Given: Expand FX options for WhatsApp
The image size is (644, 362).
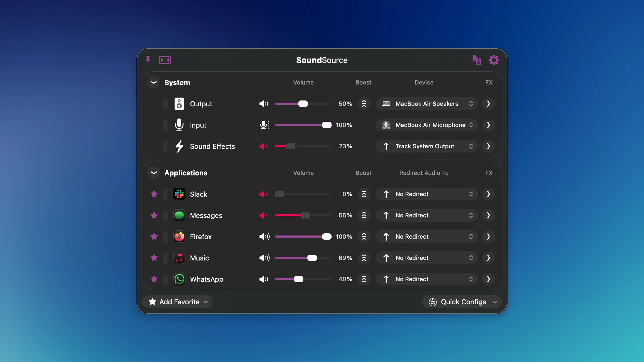Looking at the screenshot, I should click(x=488, y=279).
